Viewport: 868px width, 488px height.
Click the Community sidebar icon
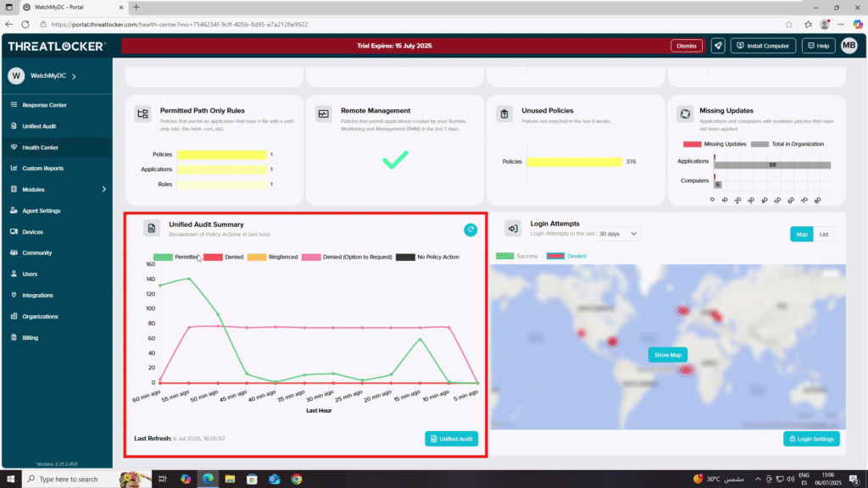click(x=14, y=252)
